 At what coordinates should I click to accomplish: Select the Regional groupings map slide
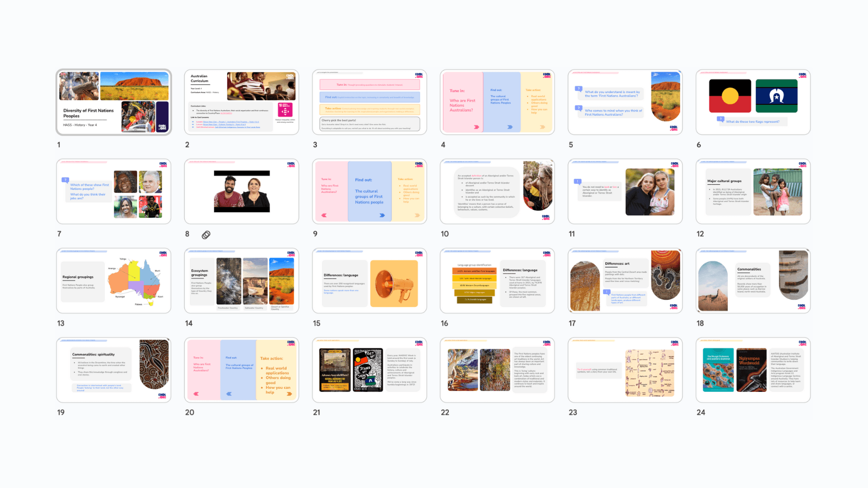(114, 281)
